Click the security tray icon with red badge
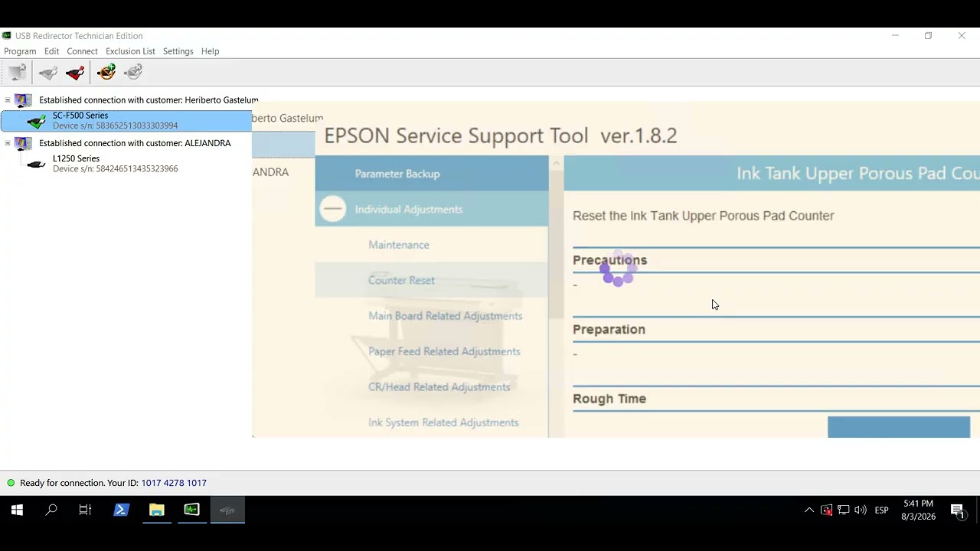The height and width of the screenshot is (551, 980). [x=826, y=510]
